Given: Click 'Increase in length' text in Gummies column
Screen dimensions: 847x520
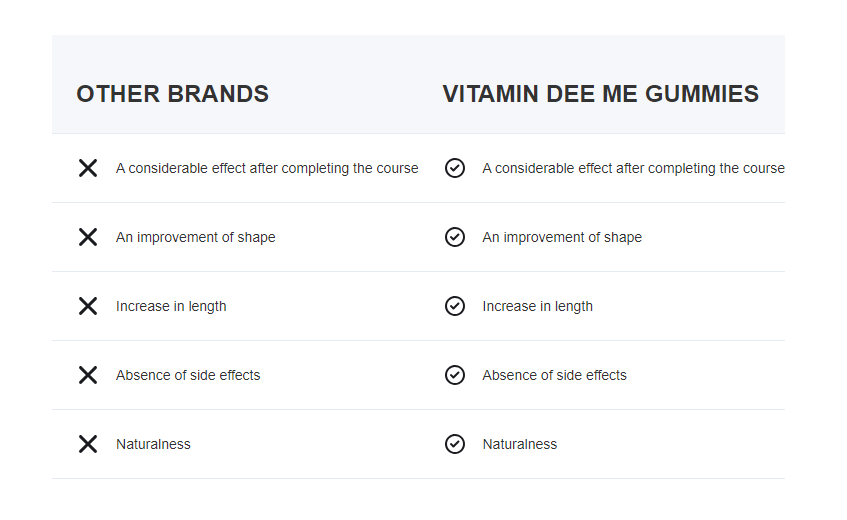Looking at the screenshot, I should point(537,306).
